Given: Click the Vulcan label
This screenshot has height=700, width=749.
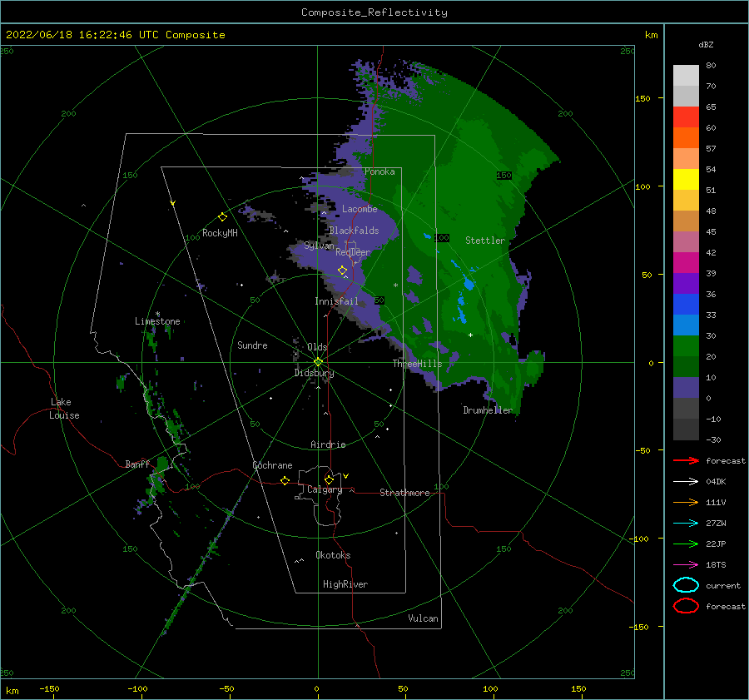Looking at the screenshot, I should (423, 618).
